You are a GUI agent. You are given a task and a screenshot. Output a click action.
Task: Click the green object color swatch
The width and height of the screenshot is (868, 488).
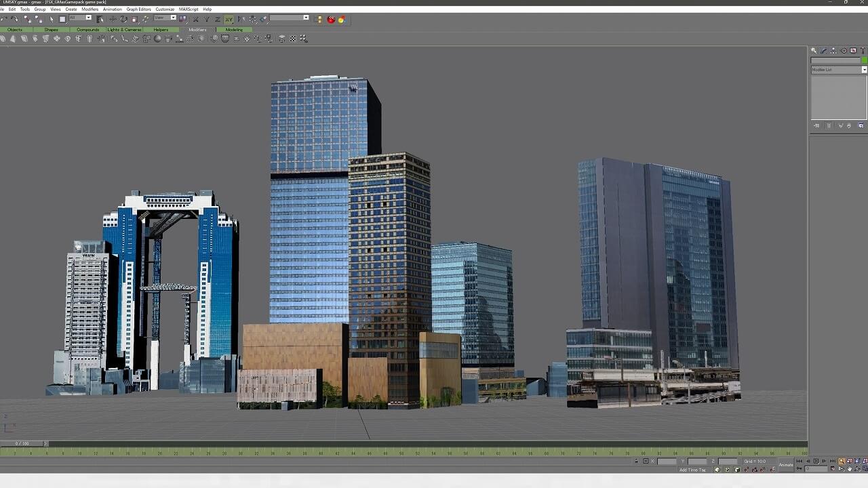[864, 60]
